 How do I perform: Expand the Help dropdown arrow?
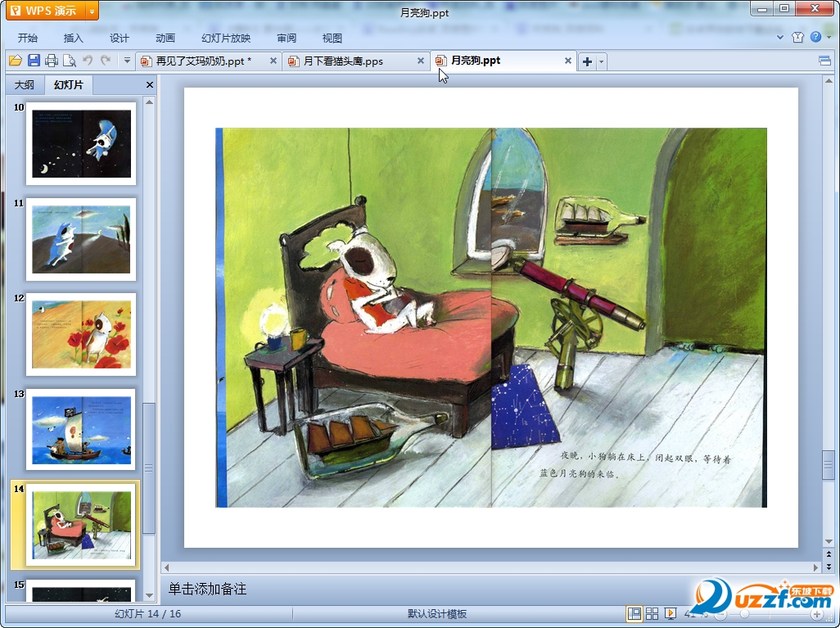coord(829,37)
